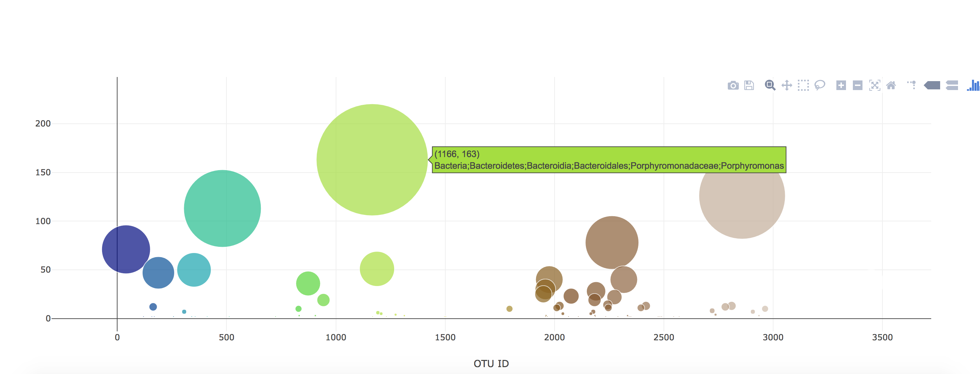The height and width of the screenshot is (374, 980).
Task: Show closest data on hover
Action: (x=932, y=85)
